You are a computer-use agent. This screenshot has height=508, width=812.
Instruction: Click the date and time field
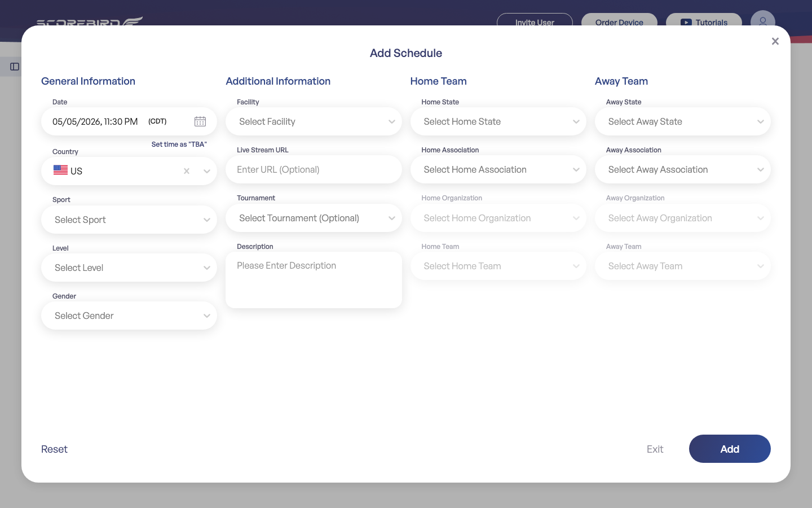[129, 121]
